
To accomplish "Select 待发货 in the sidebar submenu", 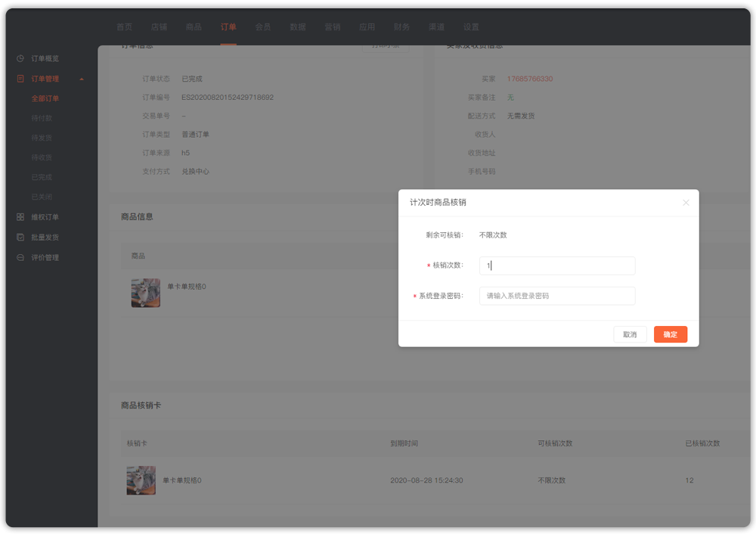I will pos(42,138).
